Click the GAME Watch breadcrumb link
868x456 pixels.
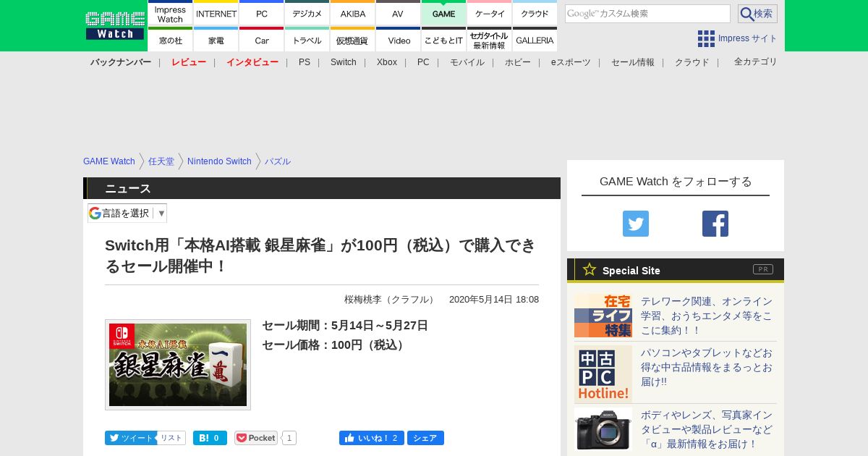pyautogui.click(x=109, y=161)
